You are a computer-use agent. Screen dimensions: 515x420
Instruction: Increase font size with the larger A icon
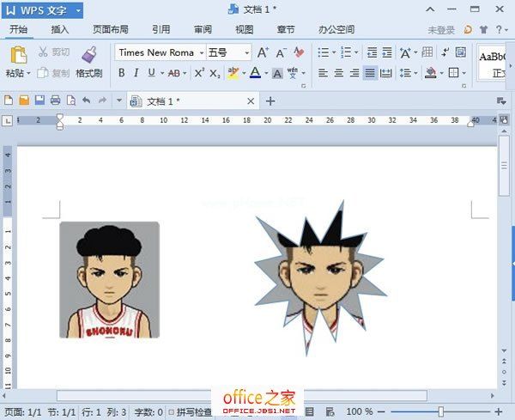[263, 52]
